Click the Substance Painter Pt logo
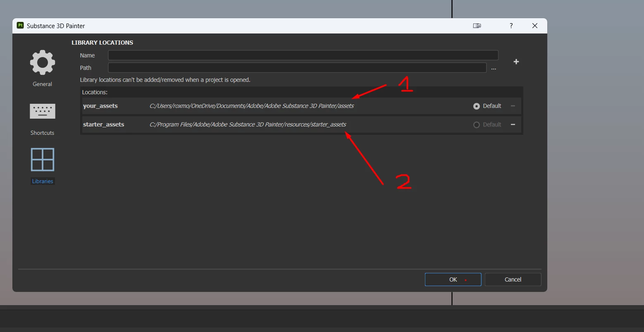Viewport: 644px width, 332px height. (x=20, y=25)
